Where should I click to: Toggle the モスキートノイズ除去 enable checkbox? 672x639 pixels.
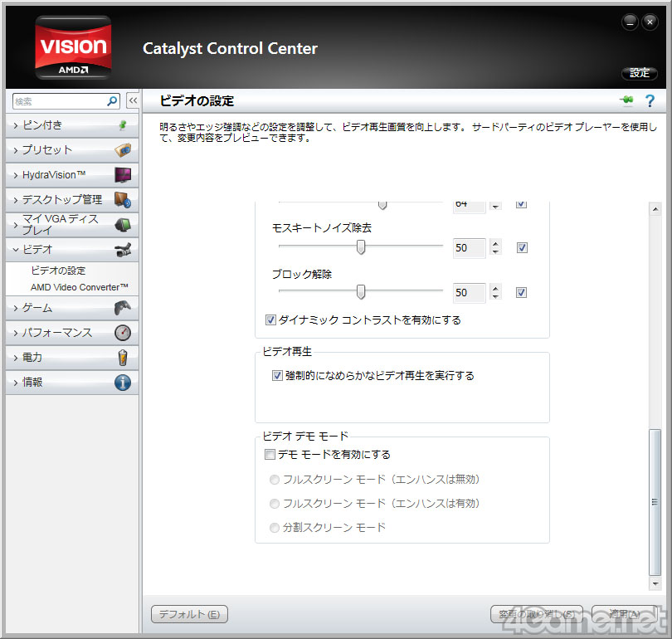coord(522,247)
